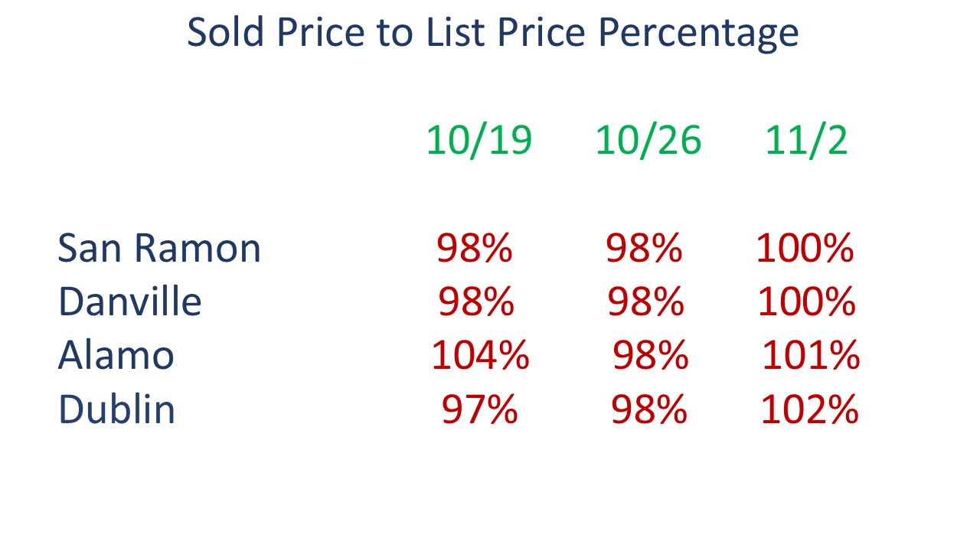The width and height of the screenshot is (980, 551).
Task: Click Alamo's 104% value
Action: (x=480, y=356)
